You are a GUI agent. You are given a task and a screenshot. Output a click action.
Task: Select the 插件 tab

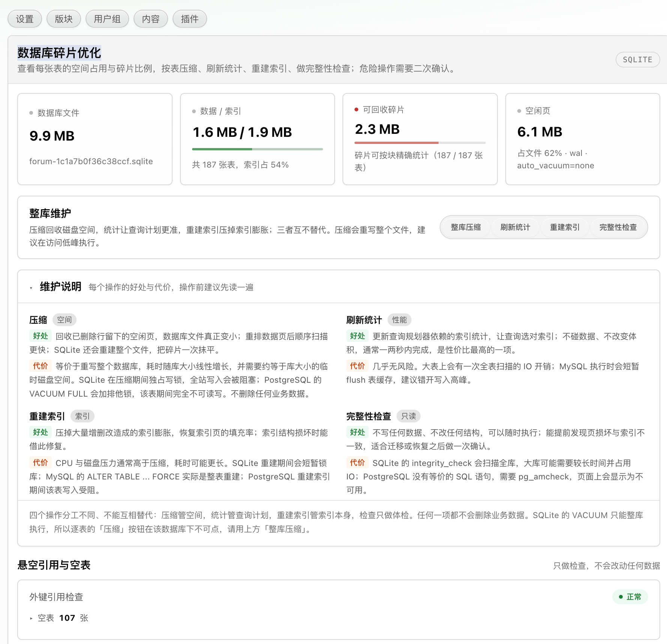tap(190, 19)
